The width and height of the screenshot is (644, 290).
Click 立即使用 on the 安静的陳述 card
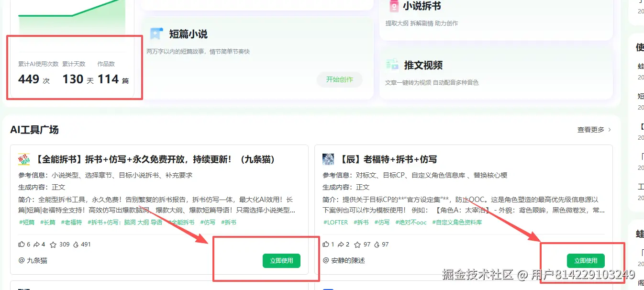(x=586, y=261)
